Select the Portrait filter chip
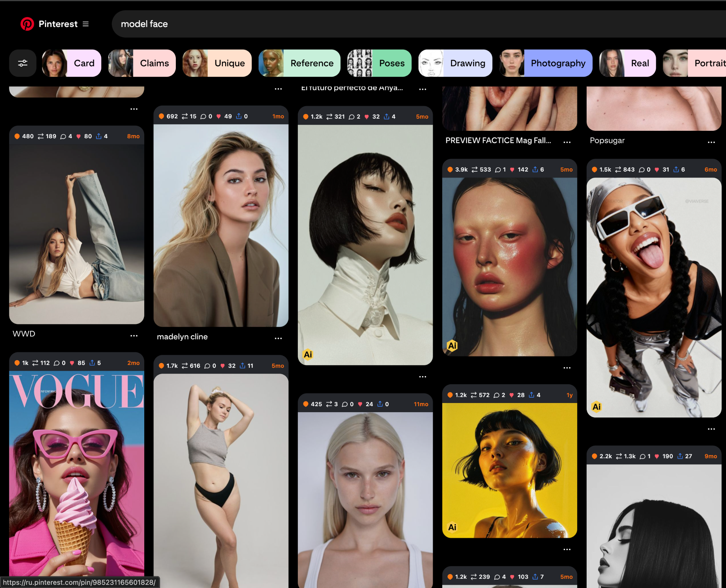Screen dimensions: 726x588 point(694,63)
